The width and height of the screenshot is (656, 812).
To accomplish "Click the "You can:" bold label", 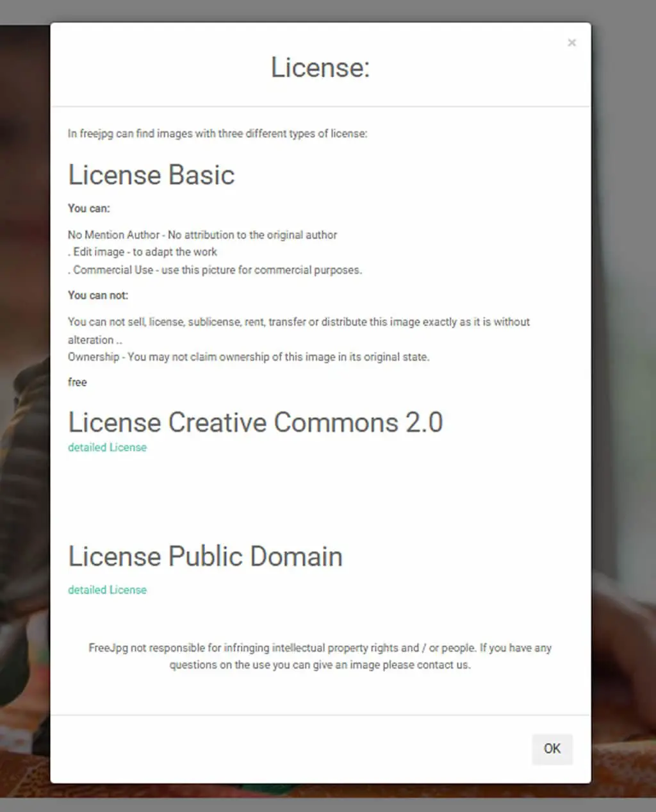I will pos(89,208).
